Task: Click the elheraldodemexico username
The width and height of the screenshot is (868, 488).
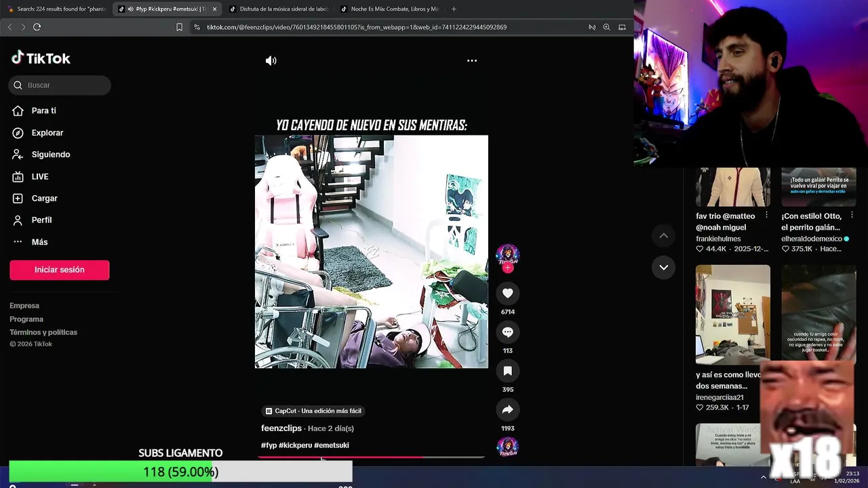Action: point(812,239)
